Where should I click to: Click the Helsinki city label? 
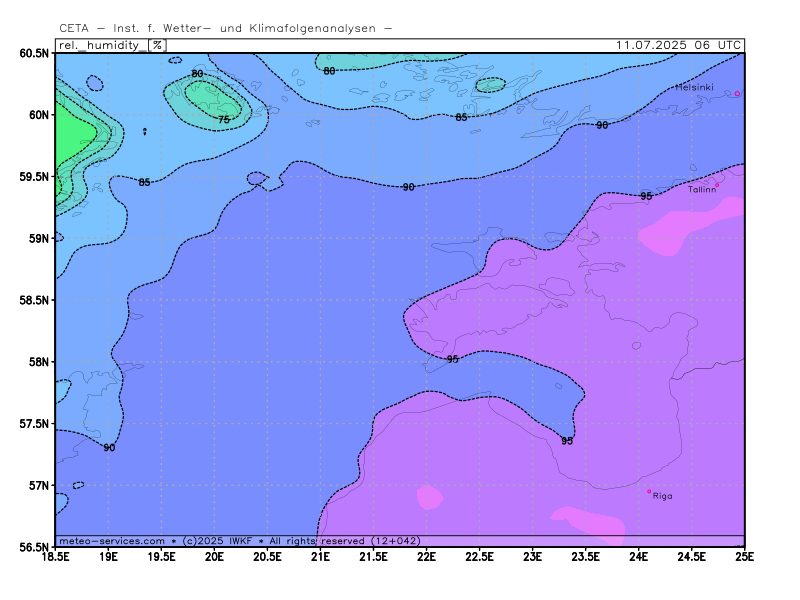pyautogui.click(x=694, y=87)
